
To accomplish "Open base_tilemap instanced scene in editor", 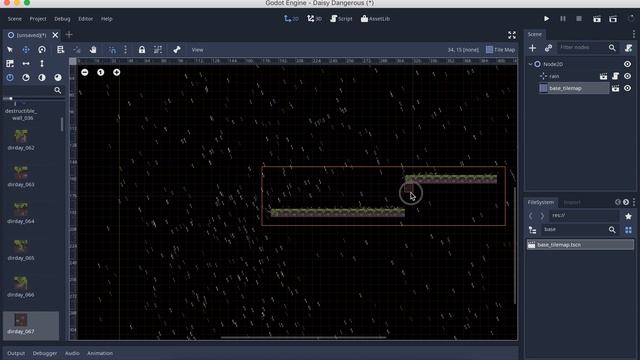I will click(616, 88).
